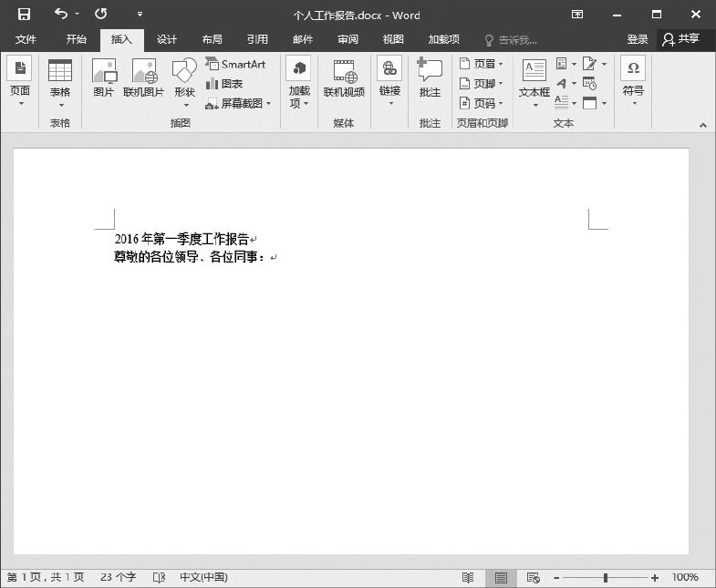Click the 告诉我 search box

point(511,40)
